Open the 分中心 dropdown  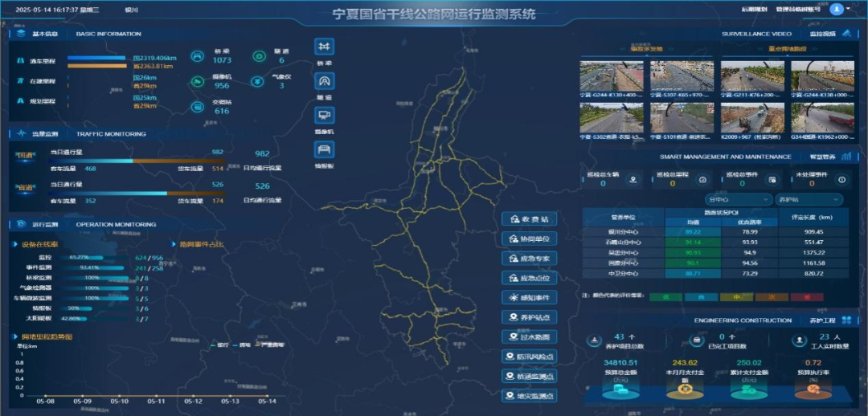click(737, 199)
